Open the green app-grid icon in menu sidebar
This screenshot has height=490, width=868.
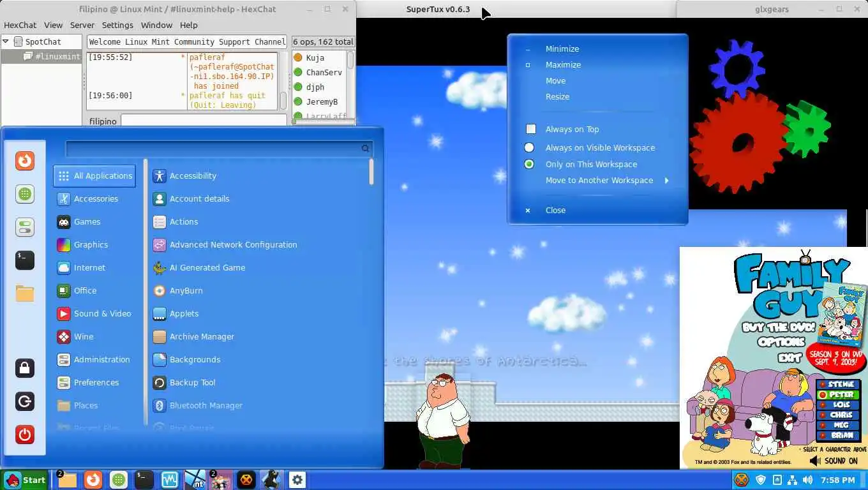coord(25,194)
